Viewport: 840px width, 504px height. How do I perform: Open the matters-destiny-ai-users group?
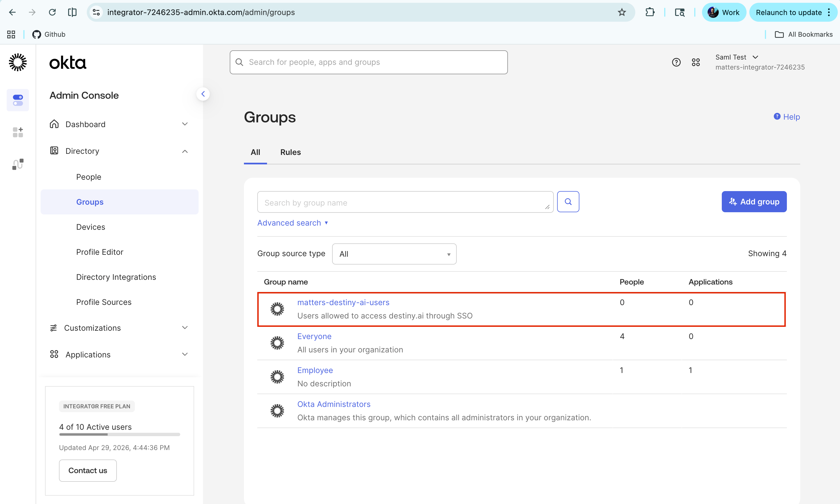(x=343, y=302)
